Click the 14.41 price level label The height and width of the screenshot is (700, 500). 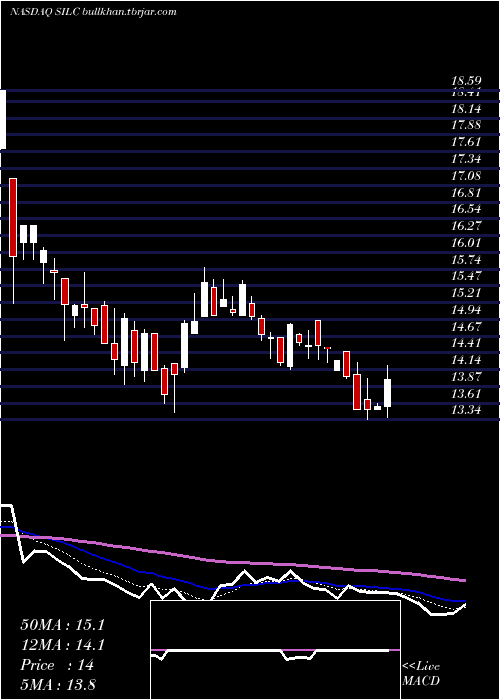(466, 343)
